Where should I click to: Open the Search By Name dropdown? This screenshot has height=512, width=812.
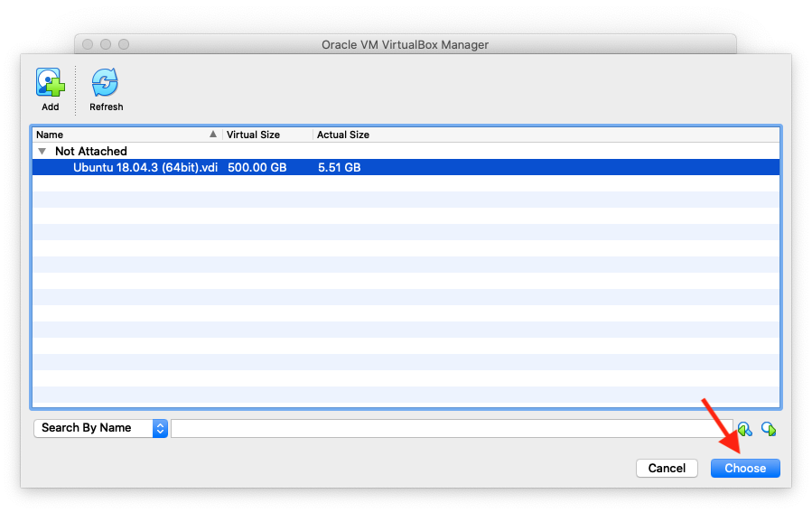pos(100,428)
